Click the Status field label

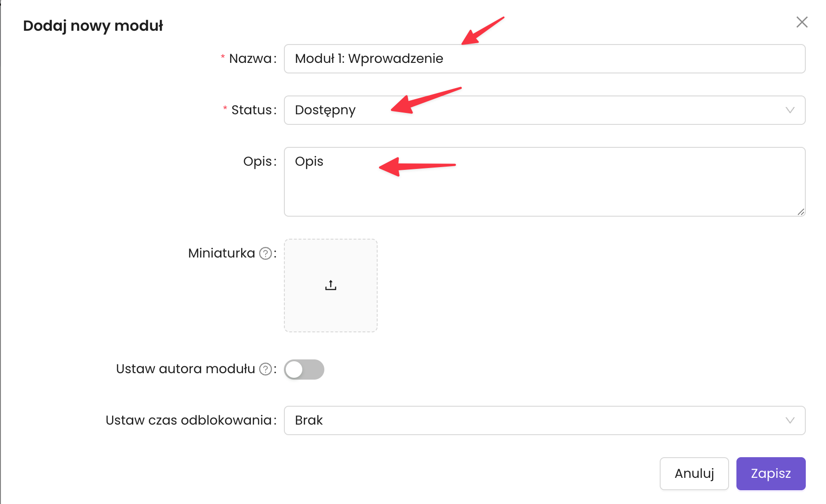(x=251, y=110)
